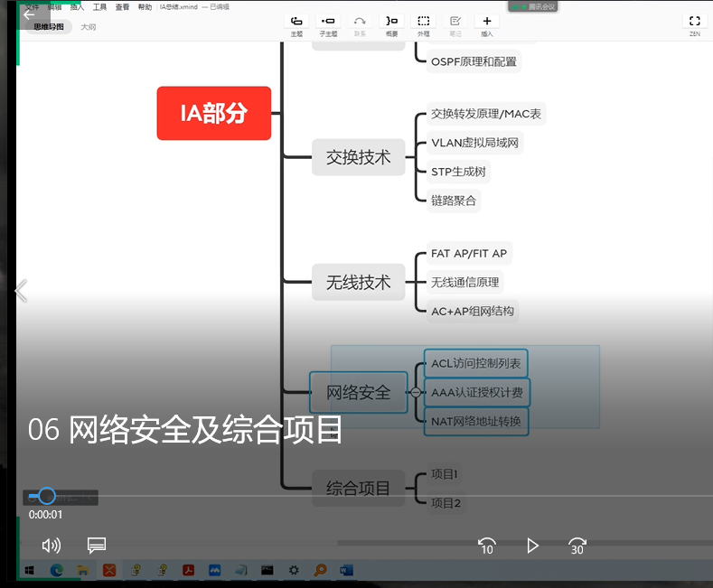Skip back 10 seconds
This screenshot has height=588, width=713.
point(486,546)
